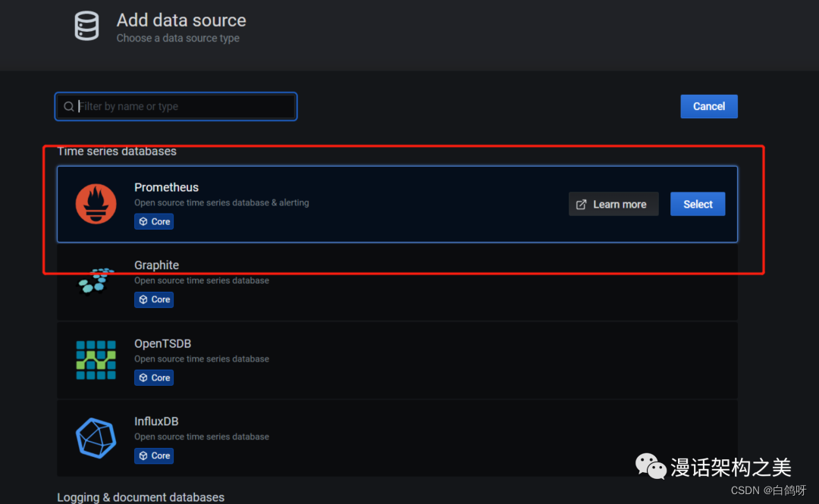Click the Graphite description text
This screenshot has width=819, height=504.
202,280
